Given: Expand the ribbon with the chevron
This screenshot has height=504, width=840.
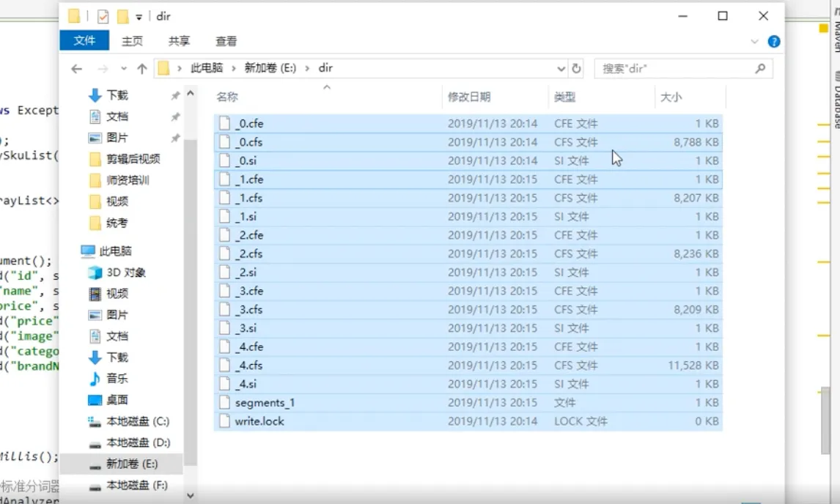Looking at the screenshot, I should [x=754, y=41].
